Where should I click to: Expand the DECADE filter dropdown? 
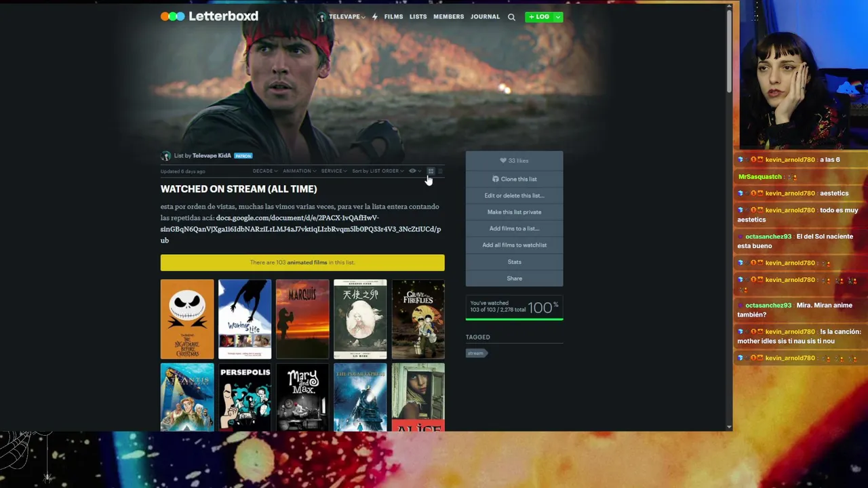tap(265, 171)
